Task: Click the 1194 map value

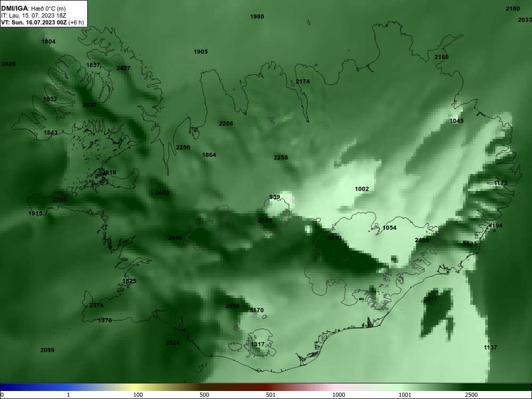Action: click(x=496, y=226)
